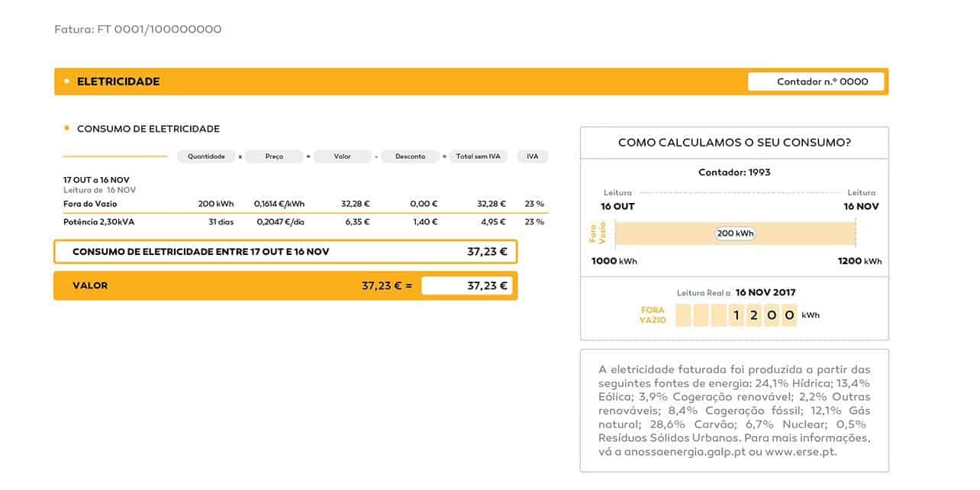Click the 37,23 € white value box
Image resolution: width=980 pixels, height=490 pixels.
pos(466,285)
